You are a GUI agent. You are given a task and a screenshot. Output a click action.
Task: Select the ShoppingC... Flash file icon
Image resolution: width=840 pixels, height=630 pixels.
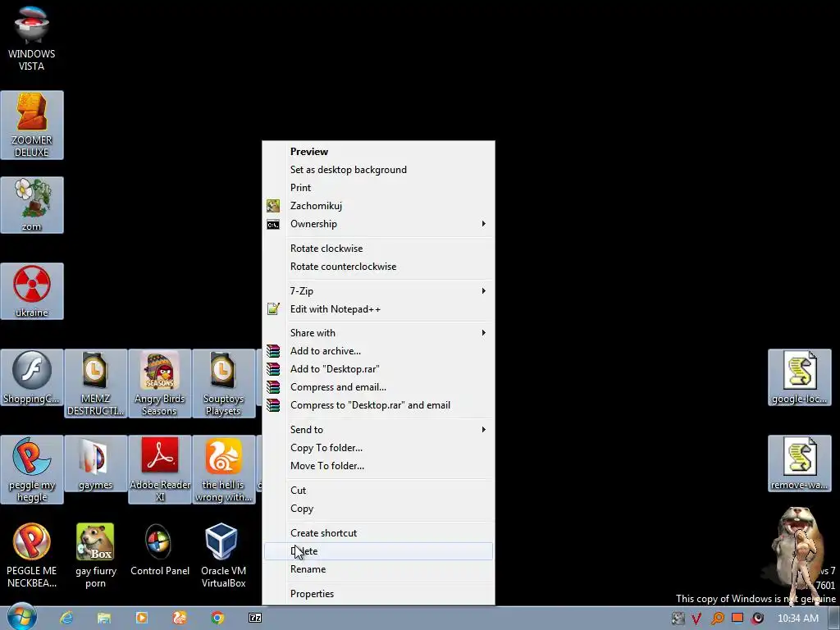click(x=32, y=377)
